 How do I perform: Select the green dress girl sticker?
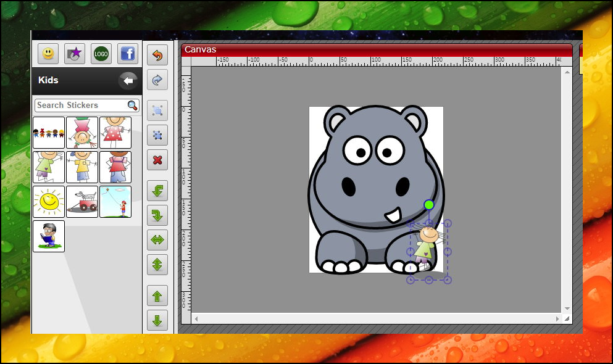coord(49,167)
